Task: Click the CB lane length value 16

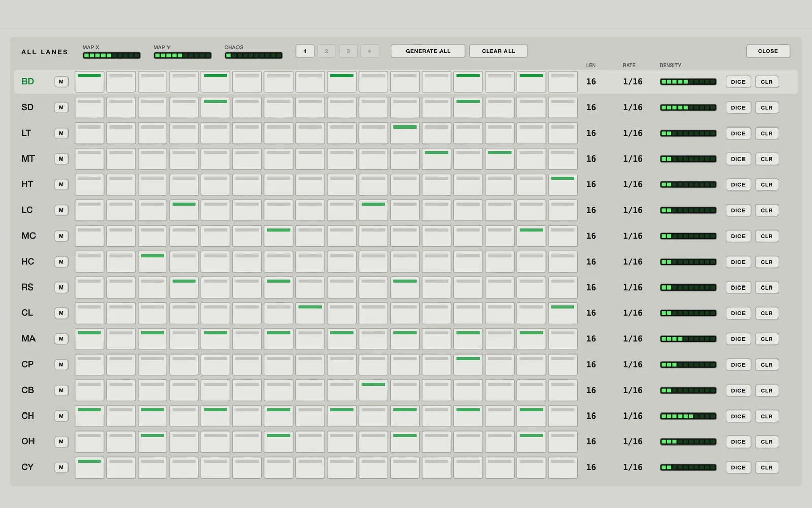Action: [591, 390]
